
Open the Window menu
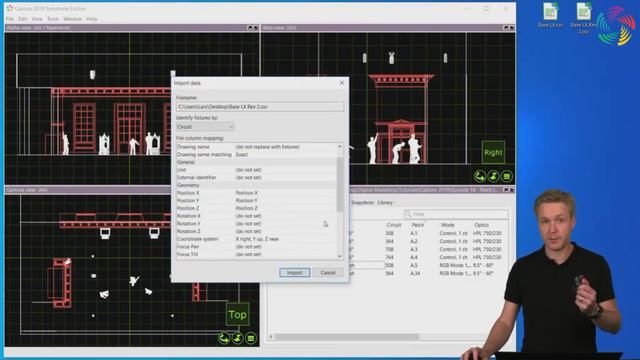(x=72, y=19)
